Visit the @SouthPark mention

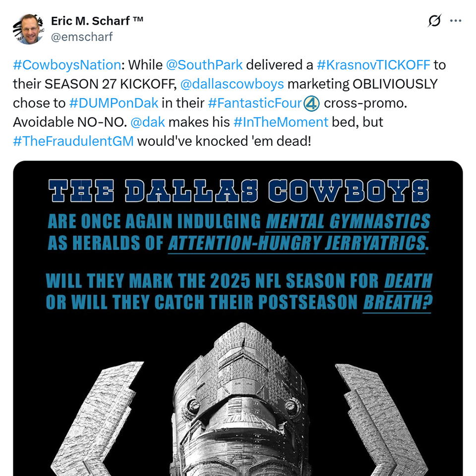pyautogui.click(x=204, y=65)
